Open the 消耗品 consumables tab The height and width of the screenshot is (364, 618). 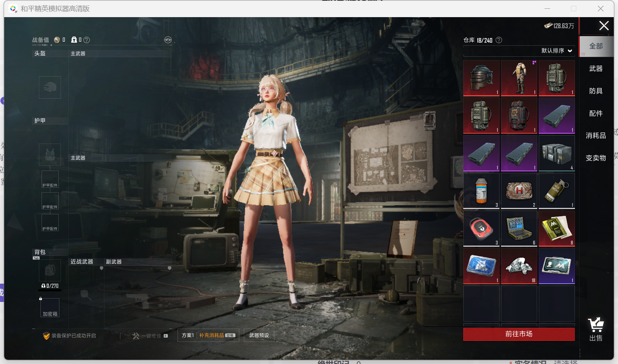click(596, 136)
